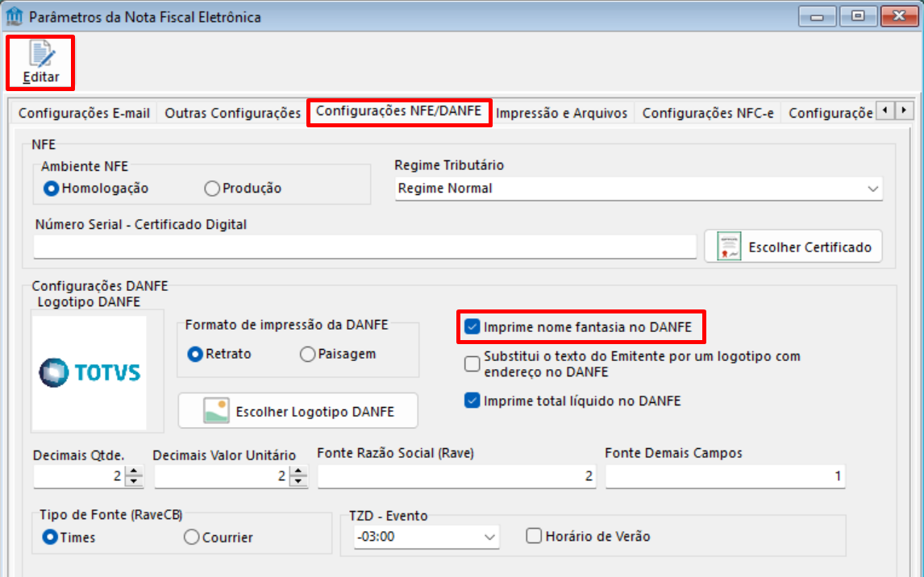Screen dimensions: 924x577
Task: Switch to Configurações NFC-e tab
Action: [708, 113]
